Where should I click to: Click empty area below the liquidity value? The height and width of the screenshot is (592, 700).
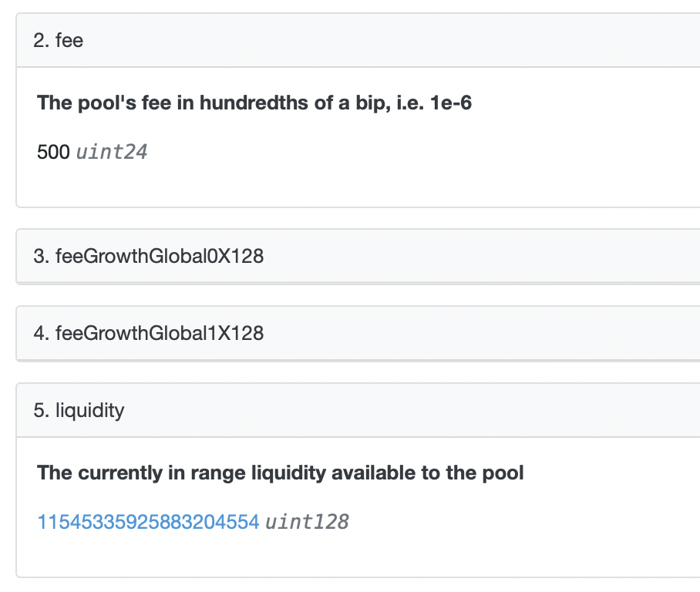308,553
